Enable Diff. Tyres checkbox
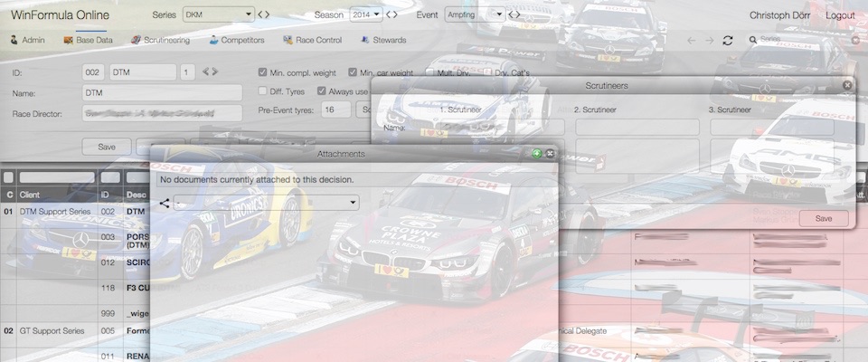The width and height of the screenshot is (868, 362). click(262, 90)
